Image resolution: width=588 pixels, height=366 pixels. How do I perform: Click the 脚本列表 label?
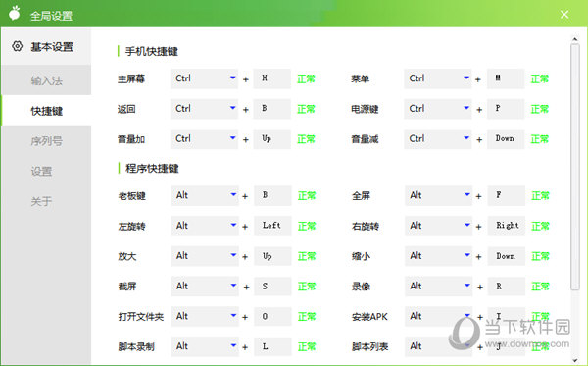(x=369, y=346)
